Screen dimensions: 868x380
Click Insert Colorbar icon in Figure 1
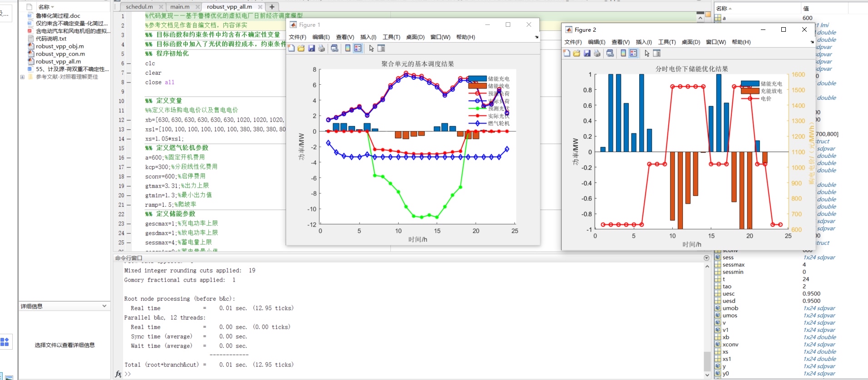(348, 48)
